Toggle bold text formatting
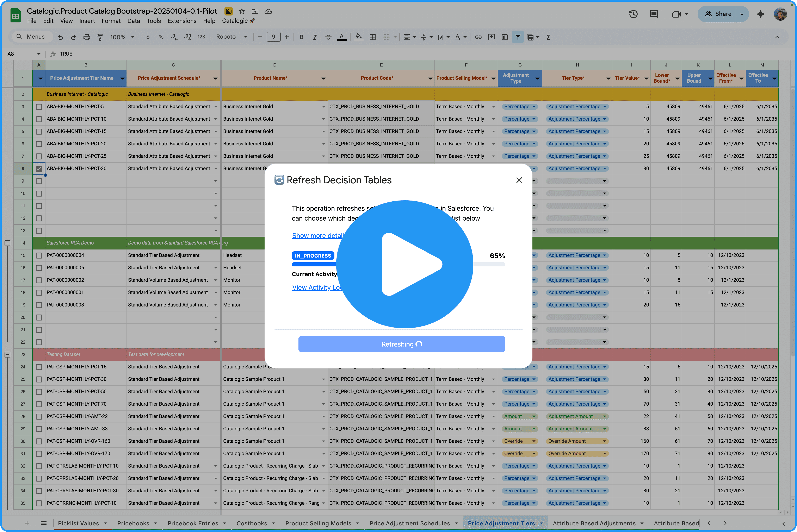Viewport: 797px width, 532px height. pyautogui.click(x=301, y=37)
